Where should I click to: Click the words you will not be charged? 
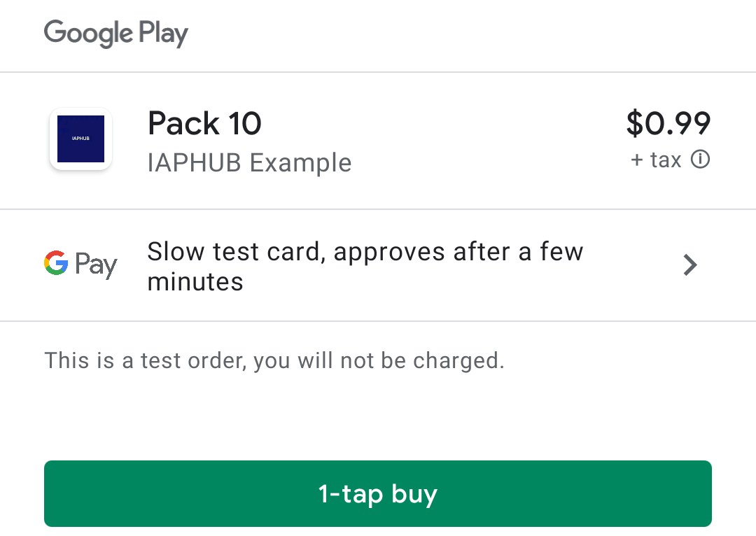(x=379, y=361)
